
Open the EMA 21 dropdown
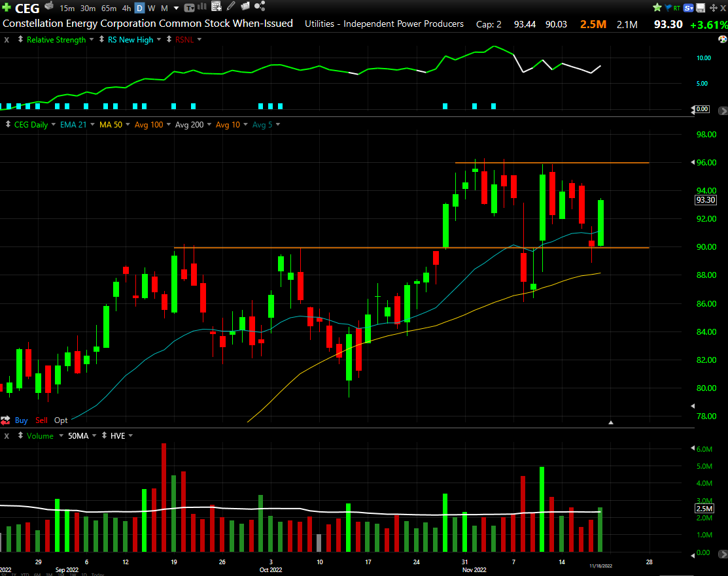(x=92, y=124)
